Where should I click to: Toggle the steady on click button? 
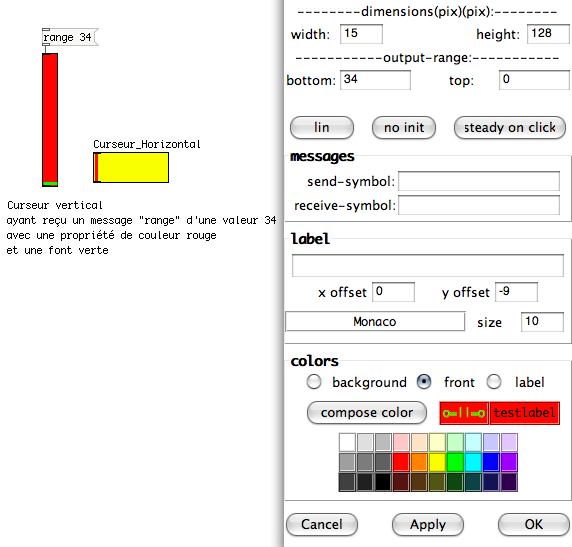pyautogui.click(x=510, y=127)
